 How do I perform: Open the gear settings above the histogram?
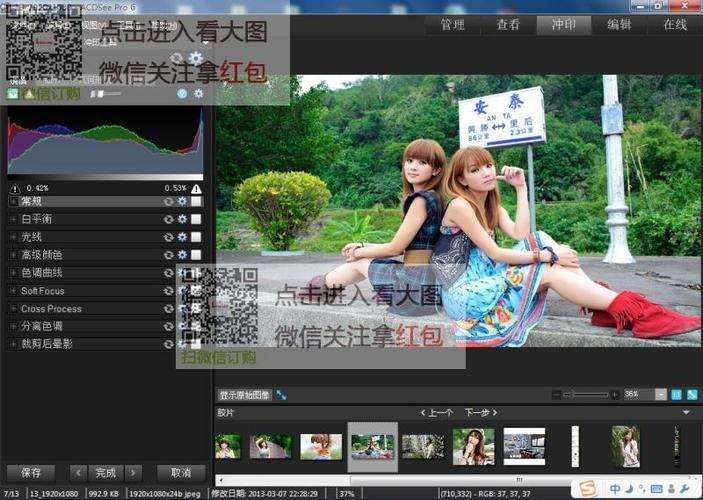pos(199,93)
